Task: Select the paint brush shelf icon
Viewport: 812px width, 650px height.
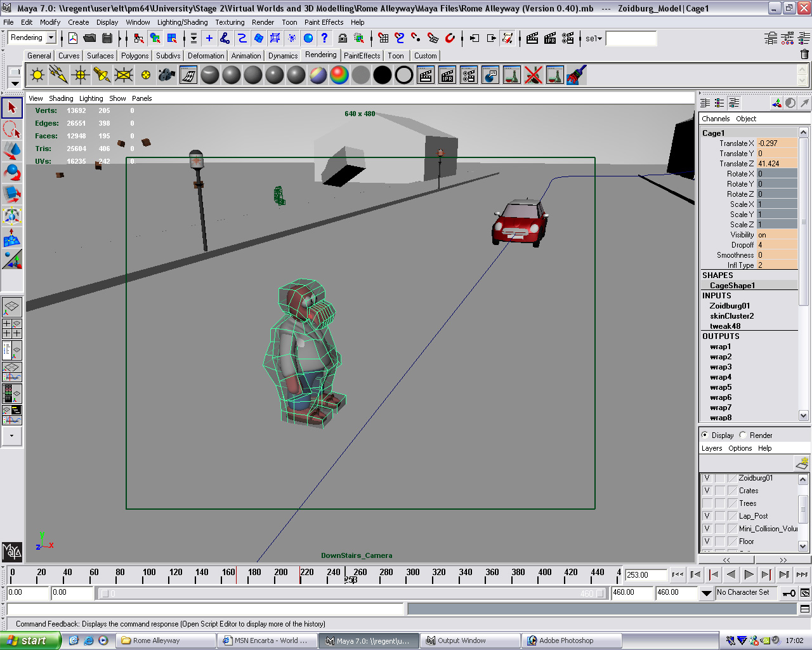Action: coord(577,76)
